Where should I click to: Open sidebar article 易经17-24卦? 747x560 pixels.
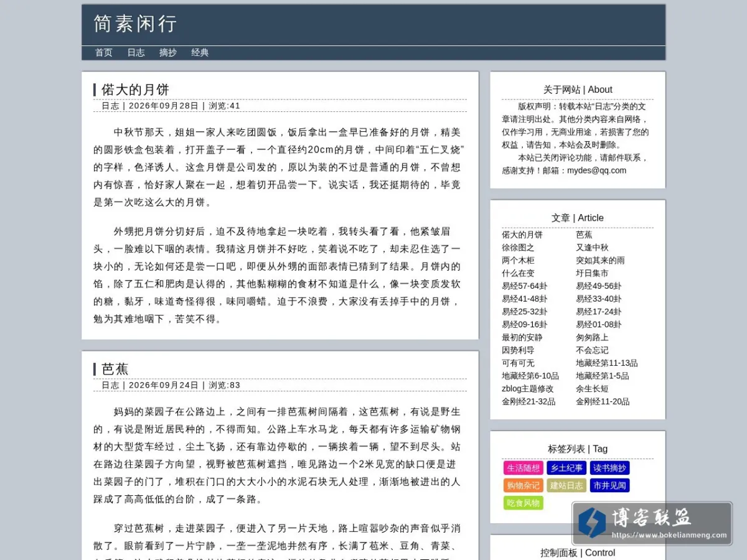click(x=599, y=312)
